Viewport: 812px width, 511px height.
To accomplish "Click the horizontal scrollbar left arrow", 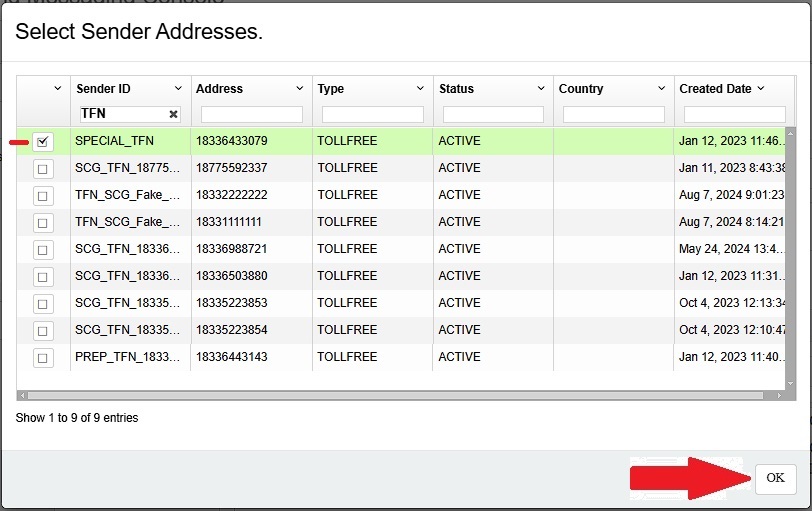I will (x=22, y=396).
